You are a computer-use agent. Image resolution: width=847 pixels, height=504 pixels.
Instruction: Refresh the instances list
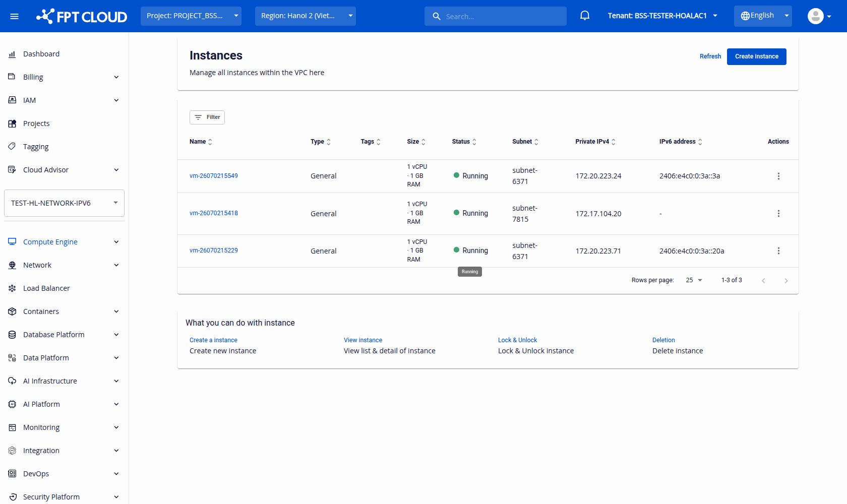point(710,56)
